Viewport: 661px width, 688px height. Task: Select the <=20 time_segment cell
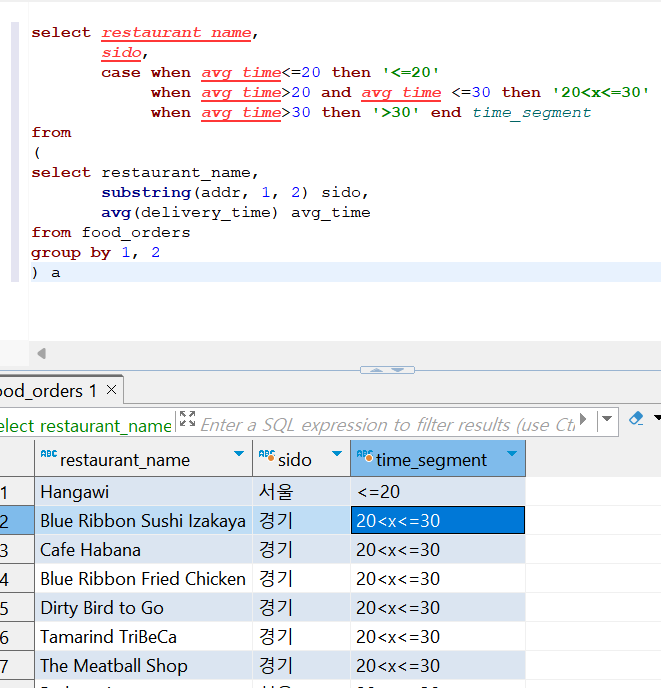coord(438,492)
